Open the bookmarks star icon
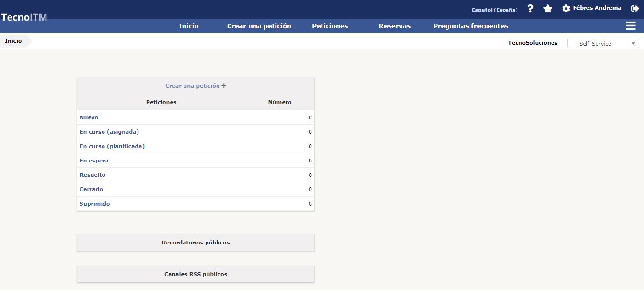 (548, 9)
